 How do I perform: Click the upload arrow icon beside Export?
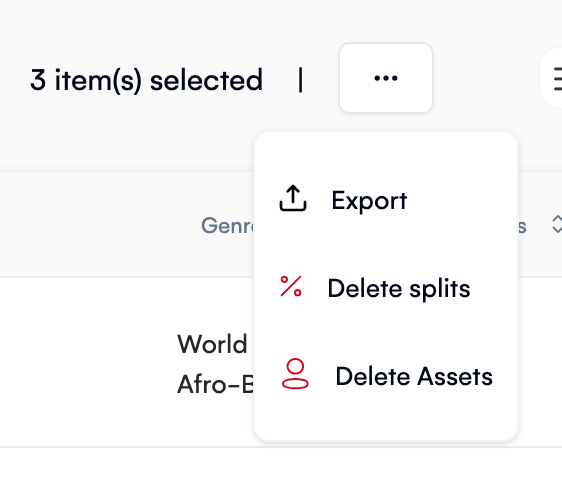pyautogui.click(x=293, y=198)
